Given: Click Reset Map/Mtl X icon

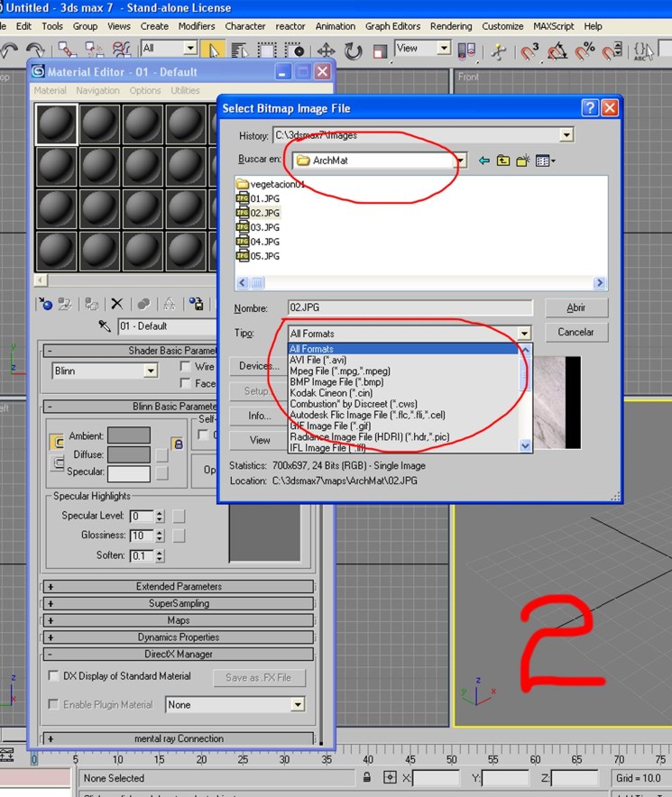Looking at the screenshot, I should (117, 304).
